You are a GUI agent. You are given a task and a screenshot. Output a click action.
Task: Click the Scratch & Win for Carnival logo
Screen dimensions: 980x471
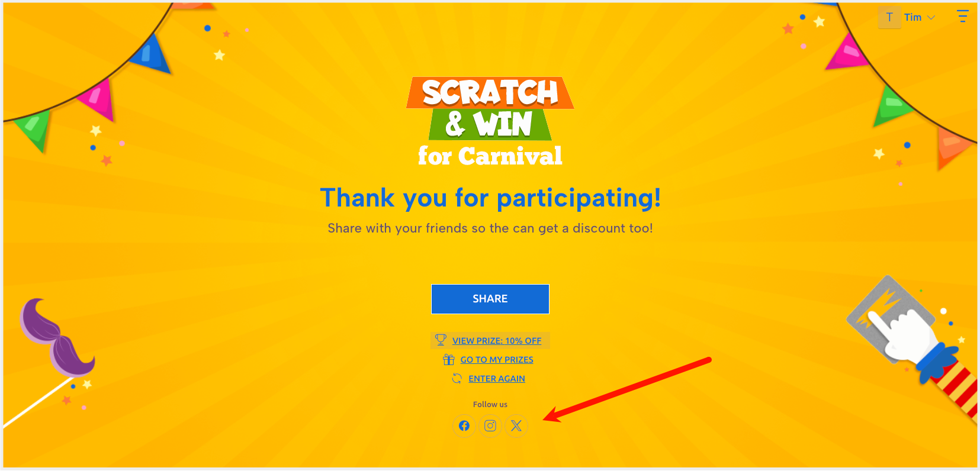click(490, 122)
